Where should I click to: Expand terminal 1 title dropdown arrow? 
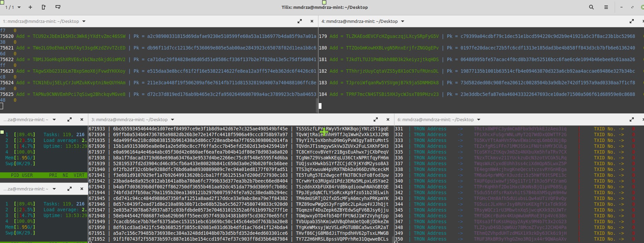tap(84, 21)
